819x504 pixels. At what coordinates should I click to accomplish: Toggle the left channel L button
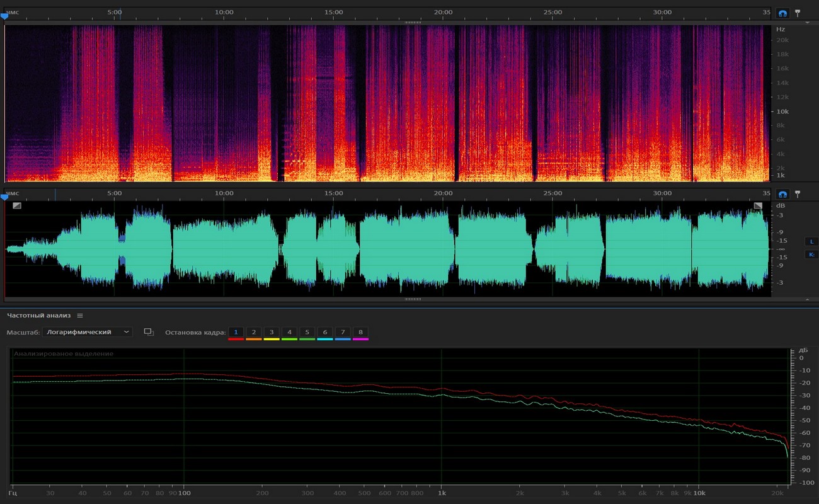click(x=811, y=241)
